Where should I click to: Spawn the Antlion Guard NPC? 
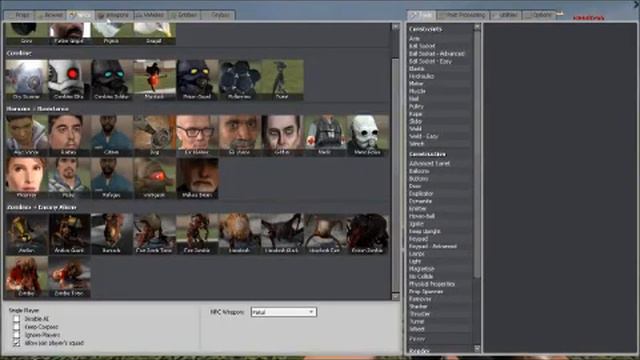[69, 233]
